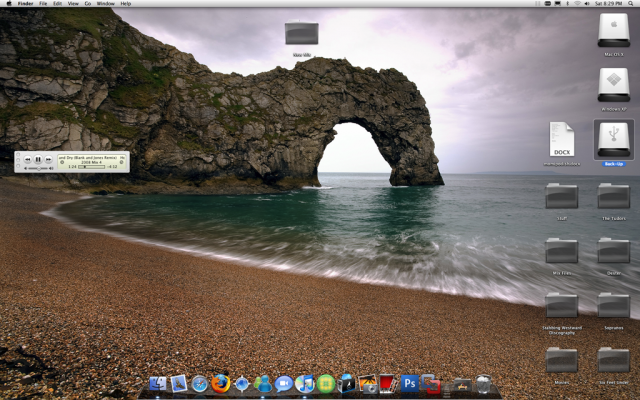
Task: Select the Six Feet Under folder
Action: click(x=613, y=360)
